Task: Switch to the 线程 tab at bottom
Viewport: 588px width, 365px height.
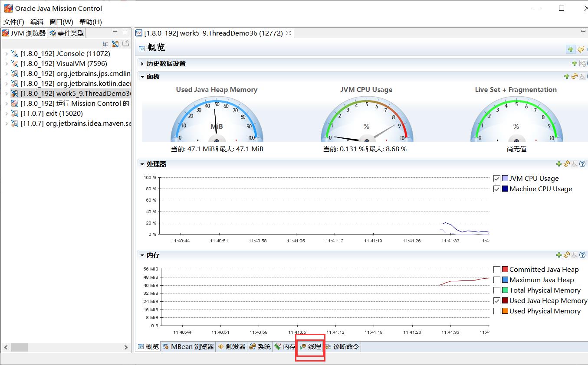Action: (x=310, y=347)
